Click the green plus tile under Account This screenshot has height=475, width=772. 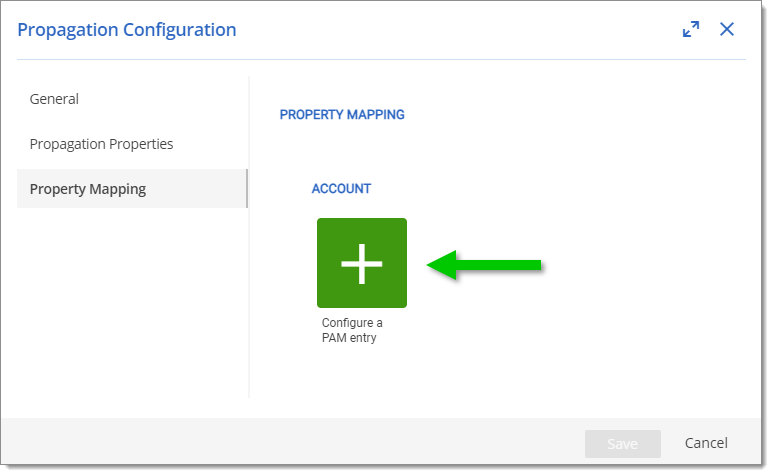362,263
